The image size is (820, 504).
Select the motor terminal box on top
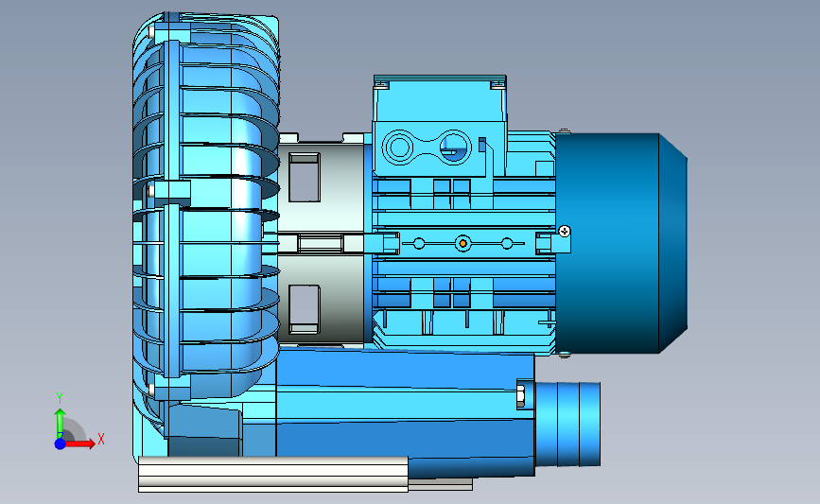point(439,126)
